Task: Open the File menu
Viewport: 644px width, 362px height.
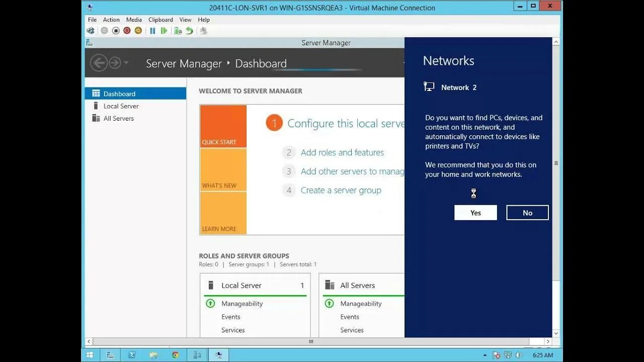Action: point(92,20)
